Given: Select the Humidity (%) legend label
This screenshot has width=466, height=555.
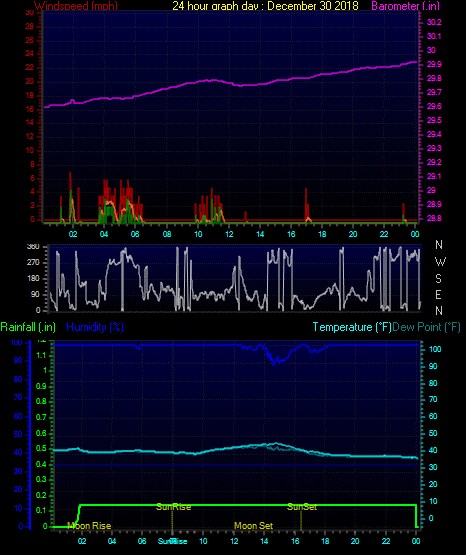Looking at the screenshot, I should pyautogui.click(x=95, y=327).
